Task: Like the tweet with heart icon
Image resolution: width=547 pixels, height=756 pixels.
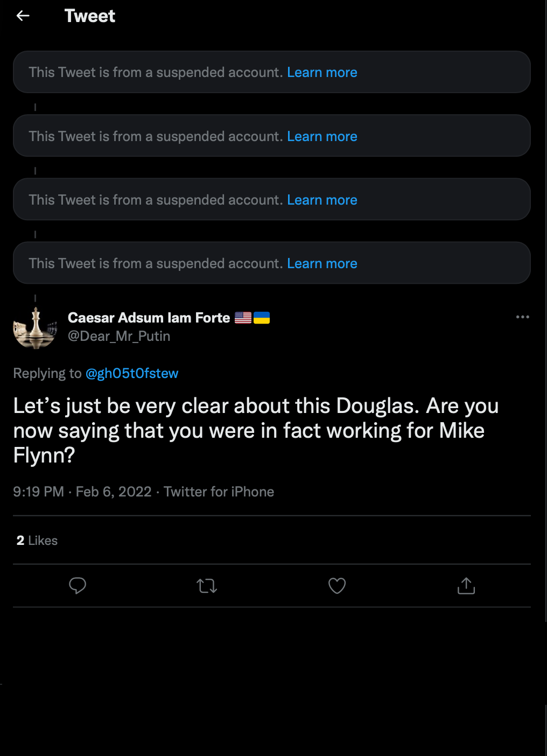Action: (x=337, y=585)
